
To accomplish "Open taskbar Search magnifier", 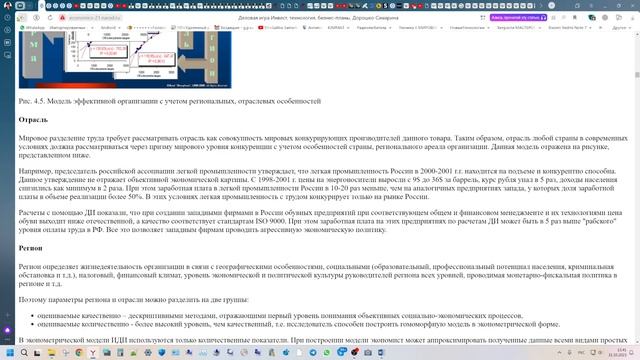I will 24,353.
